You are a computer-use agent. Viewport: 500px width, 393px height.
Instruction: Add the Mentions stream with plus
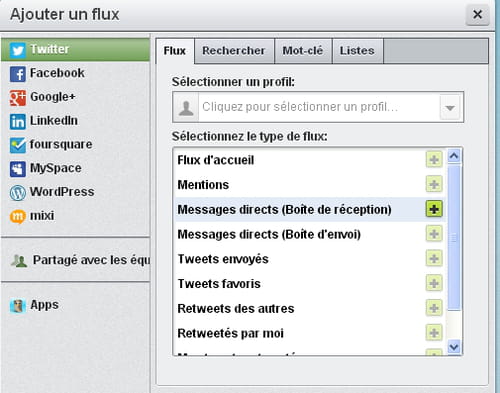coord(434,184)
